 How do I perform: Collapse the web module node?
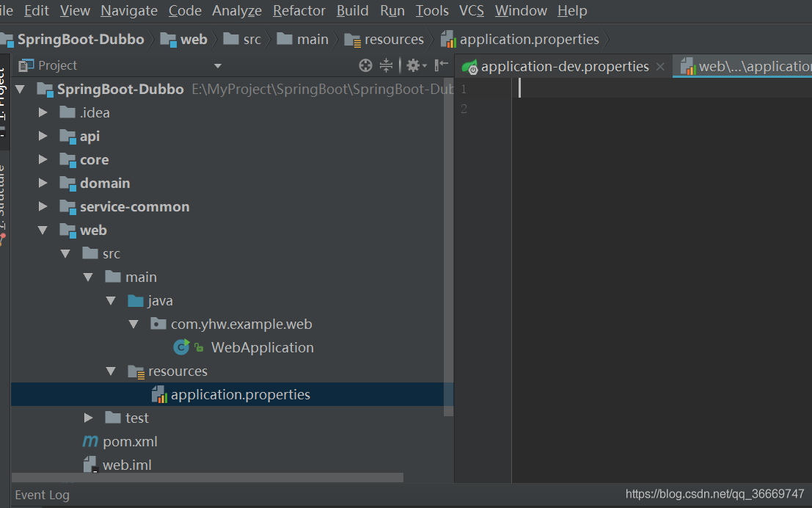(x=42, y=230)
